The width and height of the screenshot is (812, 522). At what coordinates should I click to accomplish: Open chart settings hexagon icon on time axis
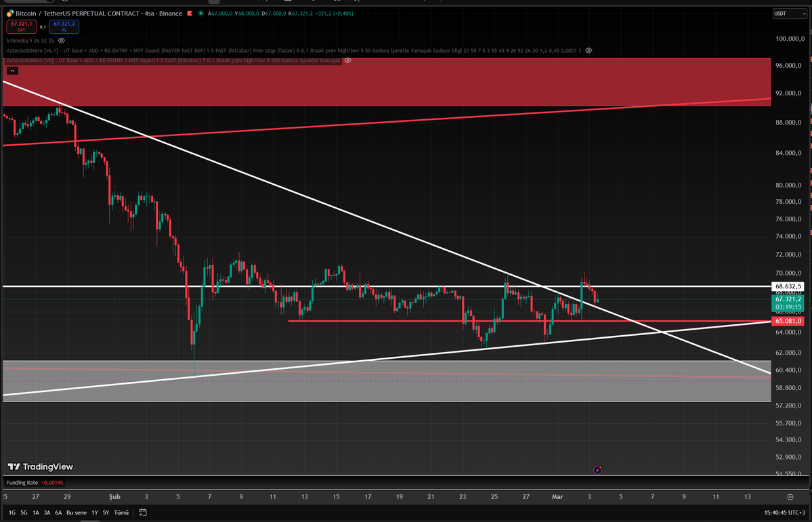pos(790,497)
